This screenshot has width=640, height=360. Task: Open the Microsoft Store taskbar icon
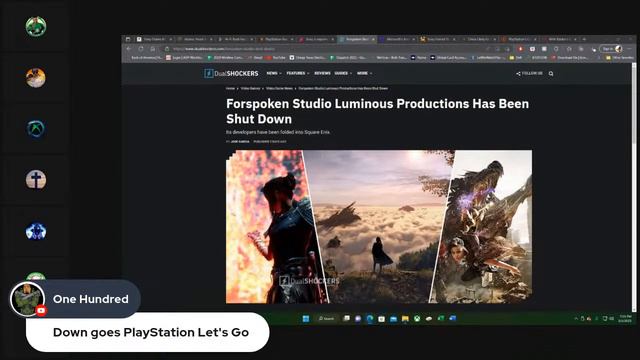pos(381,318)
